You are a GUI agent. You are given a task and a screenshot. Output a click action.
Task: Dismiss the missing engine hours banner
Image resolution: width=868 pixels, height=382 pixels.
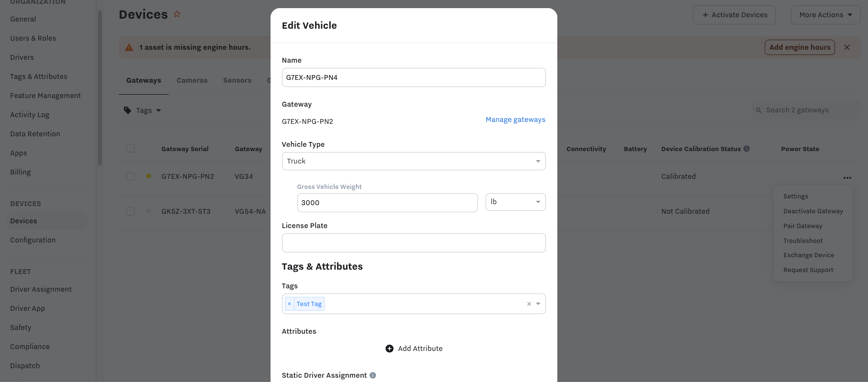(x=847, y=47)
